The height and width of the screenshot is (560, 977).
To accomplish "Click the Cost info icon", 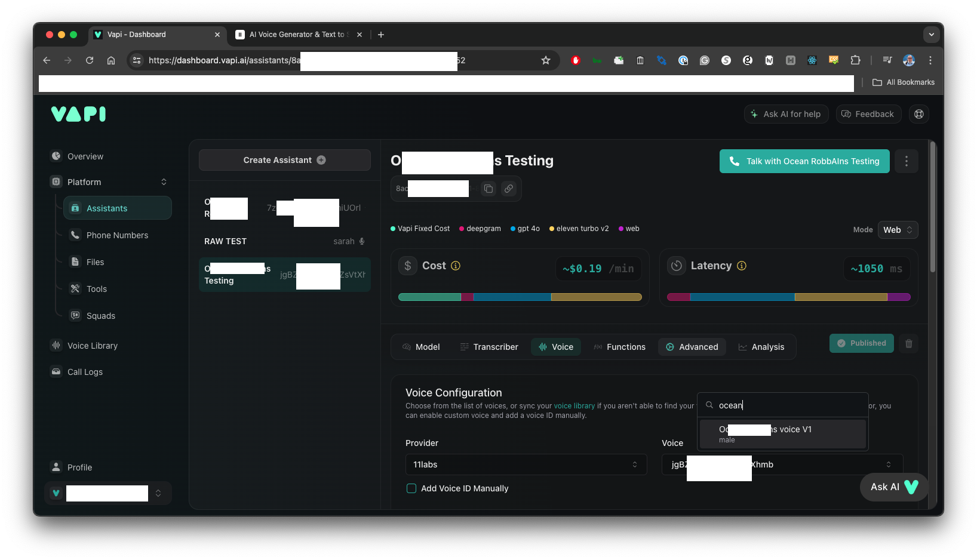I will coord(456,266).
